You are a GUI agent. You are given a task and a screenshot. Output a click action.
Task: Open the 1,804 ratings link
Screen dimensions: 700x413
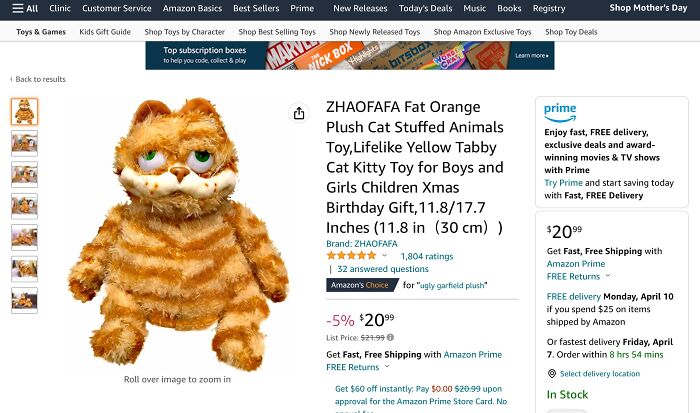tap(427, 256)
